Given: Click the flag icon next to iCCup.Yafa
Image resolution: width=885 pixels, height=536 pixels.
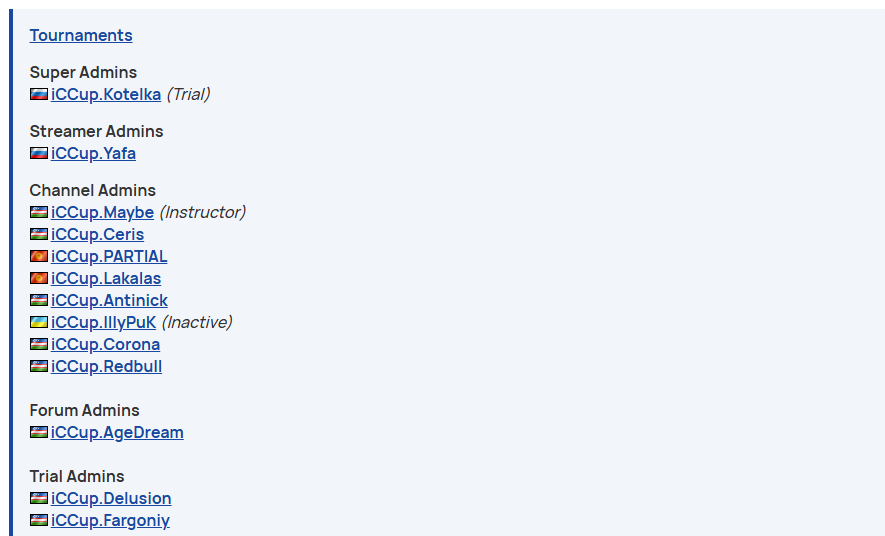Looking at the screenshot, I should [39, 153].
